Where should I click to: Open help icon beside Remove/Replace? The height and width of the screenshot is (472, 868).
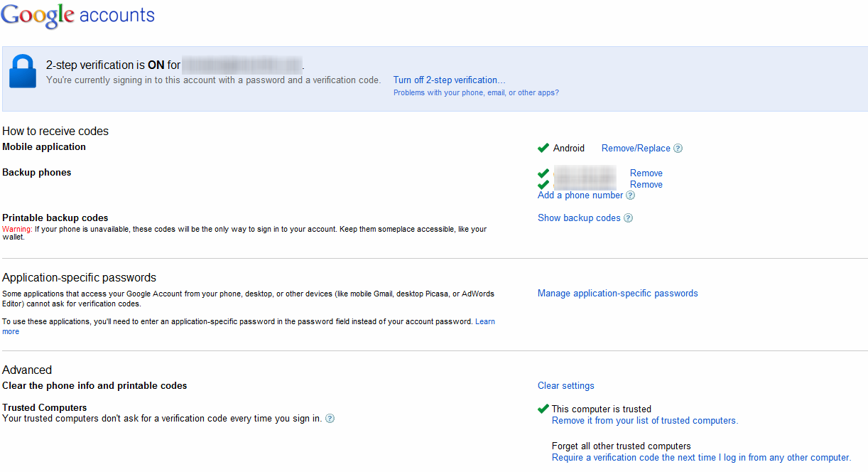pos(678,149)
